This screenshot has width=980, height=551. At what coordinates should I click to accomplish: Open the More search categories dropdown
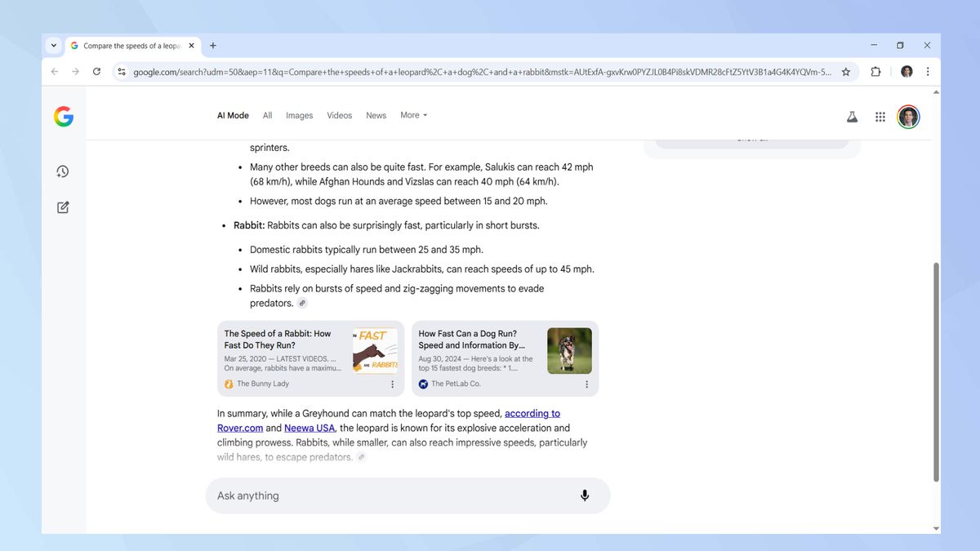[413, 115]
